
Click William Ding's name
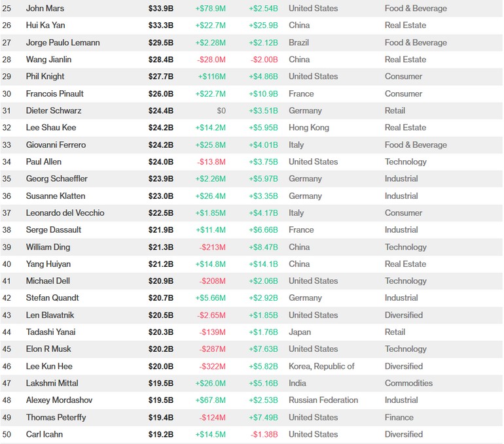[48, 247]
